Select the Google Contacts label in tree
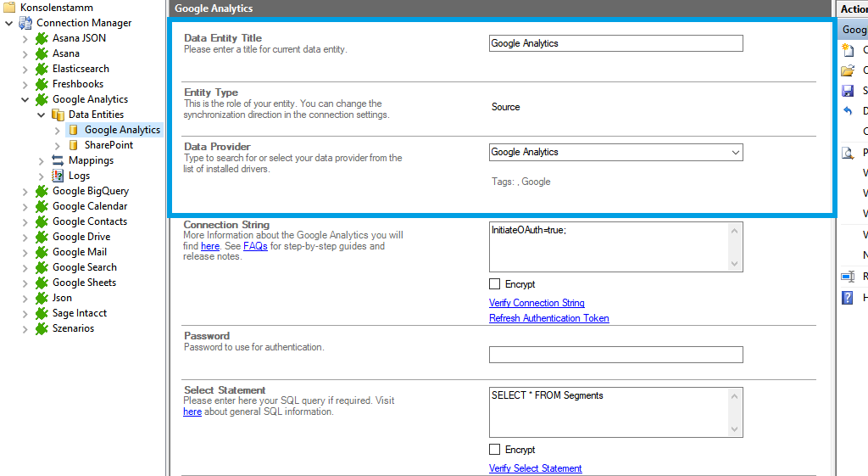 [x=90, y=221]
